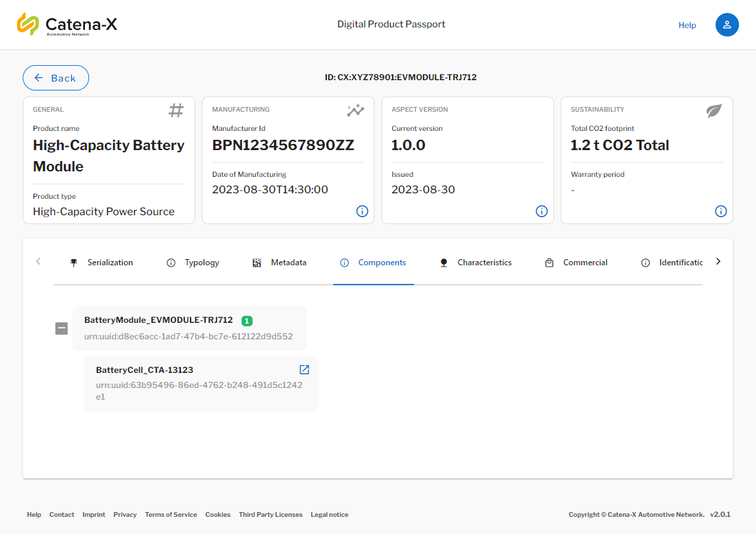Click the leaf icon in Sustainability card
Screen dimensions: 756x534
click(x=714, y=110)
